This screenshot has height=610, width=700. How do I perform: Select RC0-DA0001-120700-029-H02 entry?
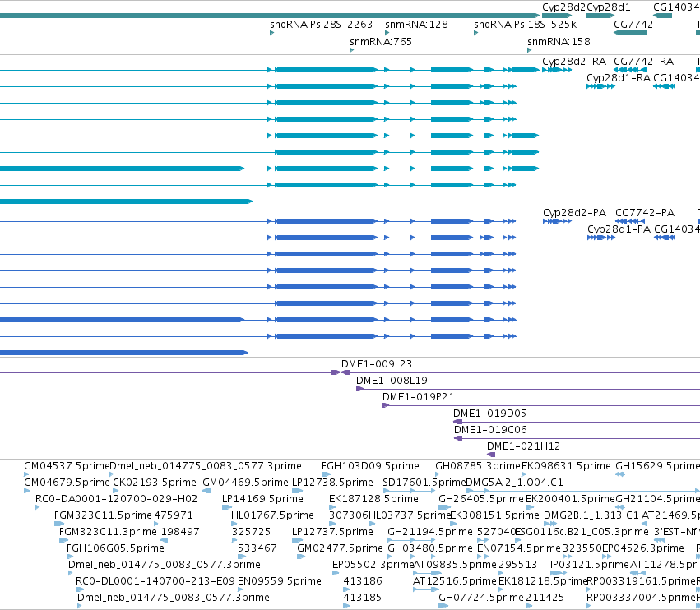[116, 499]
